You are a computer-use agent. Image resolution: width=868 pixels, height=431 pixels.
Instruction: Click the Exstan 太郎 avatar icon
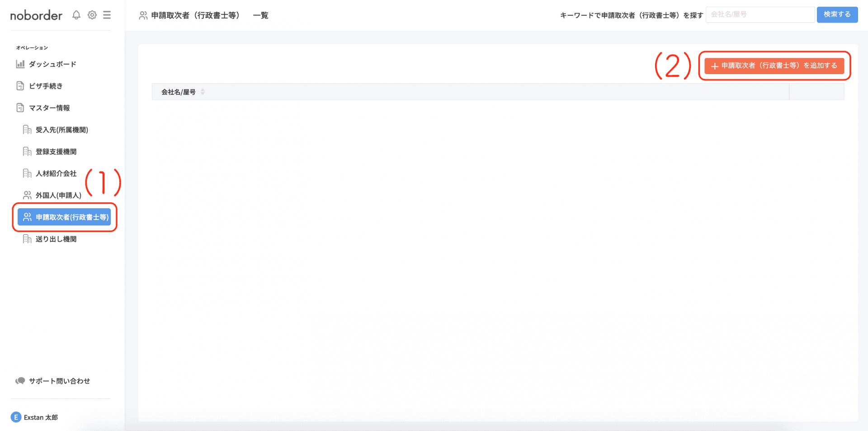16,417
